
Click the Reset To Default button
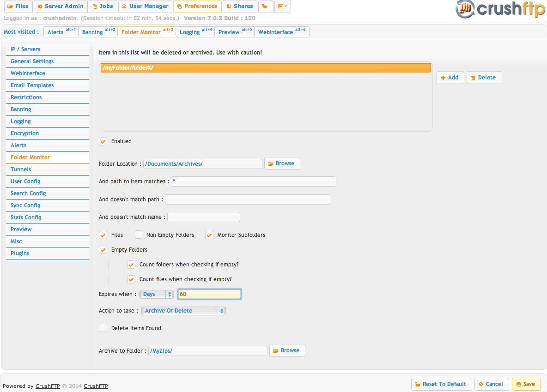tap(441, 384)
